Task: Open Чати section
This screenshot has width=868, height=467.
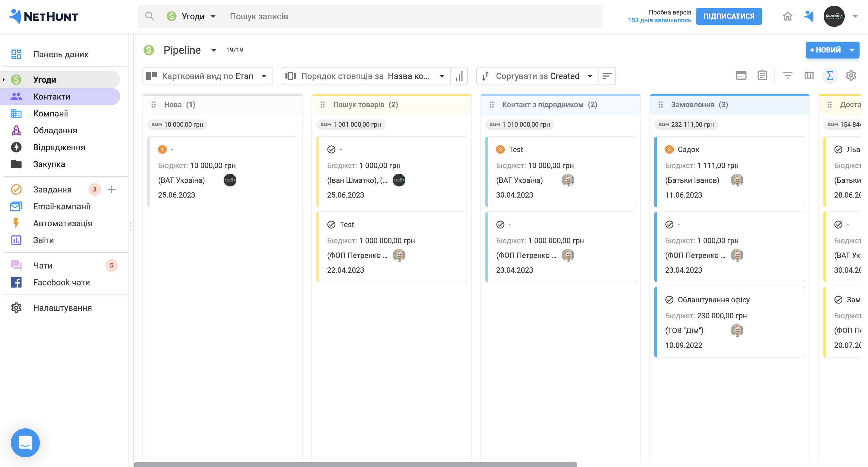Action: (43, 265)
